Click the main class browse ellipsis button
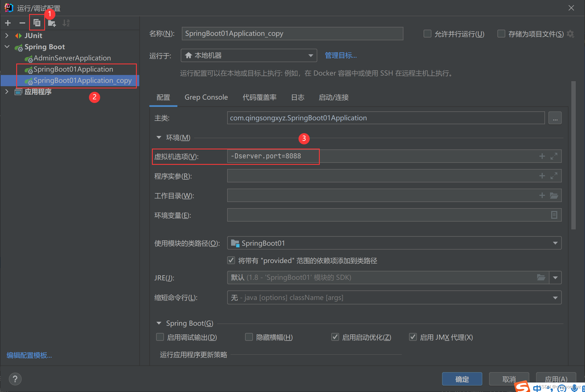Image resolution: width=585 pixels, height=392 pixels. [555, 118]
